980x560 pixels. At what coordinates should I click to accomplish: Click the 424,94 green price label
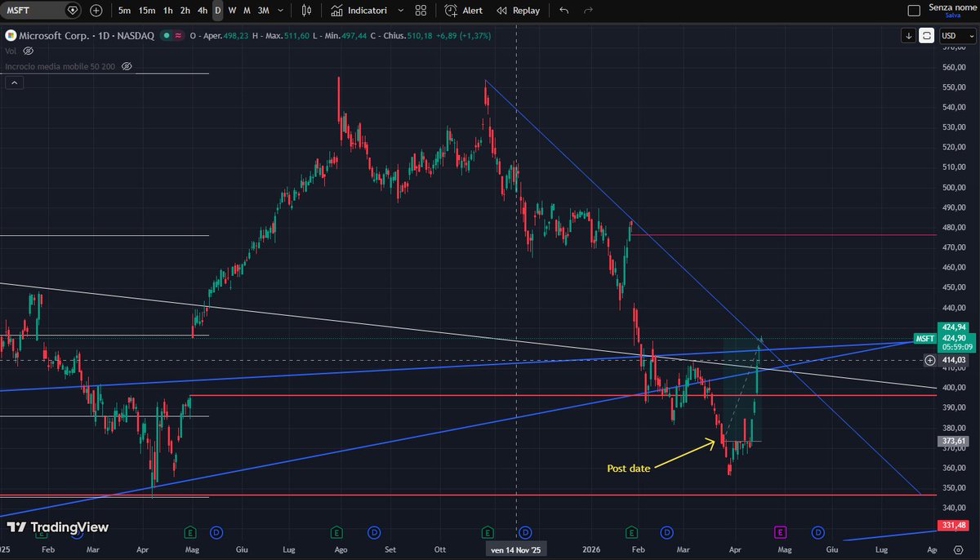click(954, 328)
